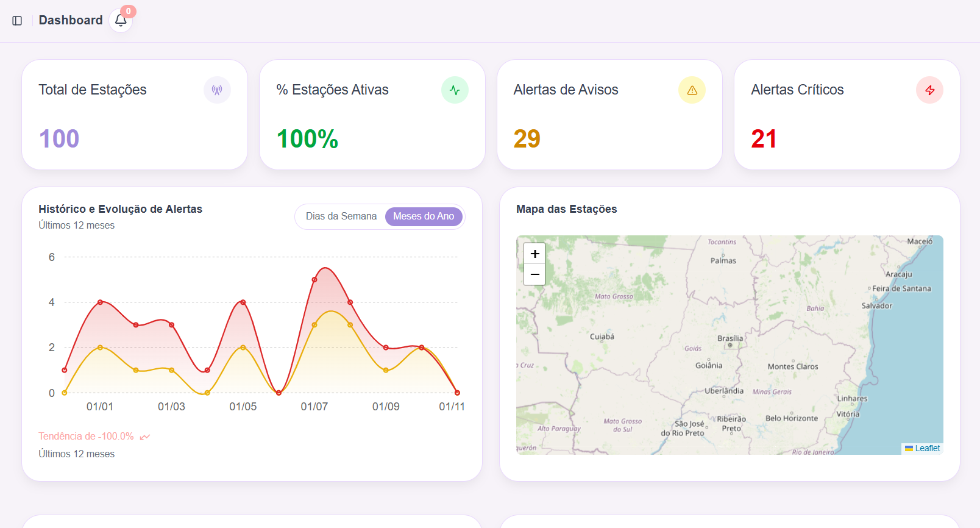980x528 pixels.
Task: Open the notifications bell
Action: click(x=121, y=21)
